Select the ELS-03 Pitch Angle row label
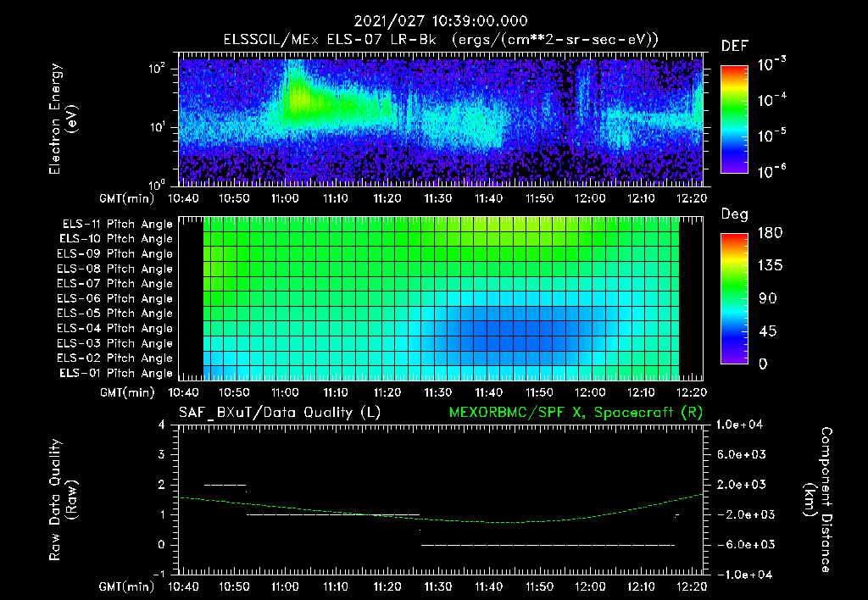 (115, 343)
